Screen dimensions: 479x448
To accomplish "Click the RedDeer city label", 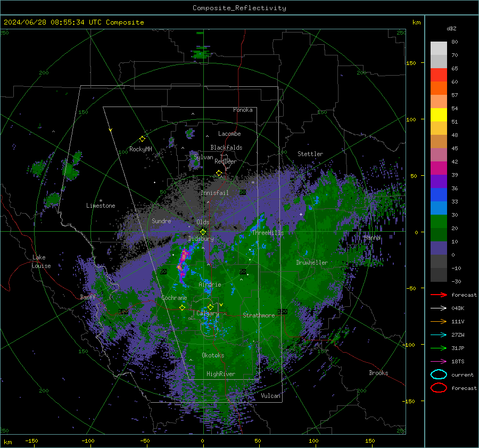I will (x=226, y=161).
